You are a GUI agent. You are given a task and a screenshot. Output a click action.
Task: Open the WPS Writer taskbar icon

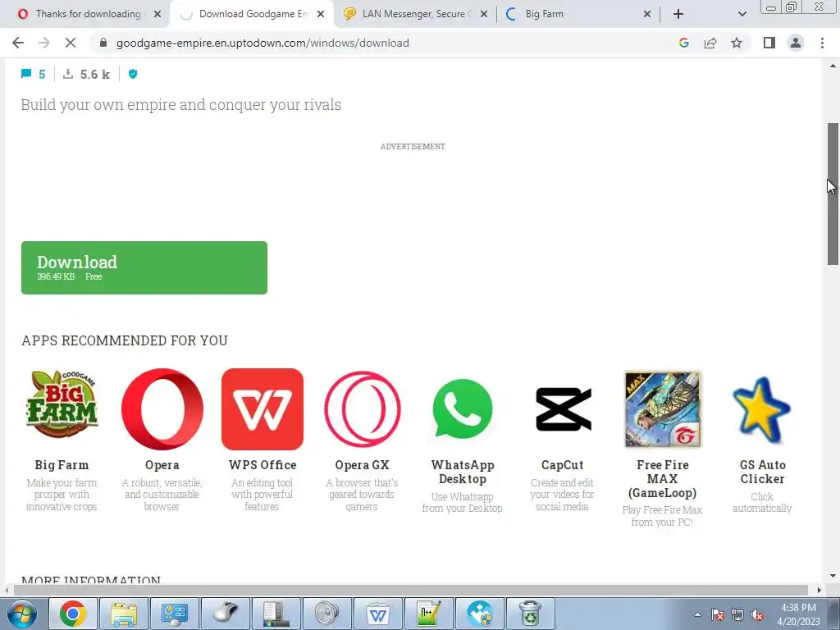coord(377,614)
